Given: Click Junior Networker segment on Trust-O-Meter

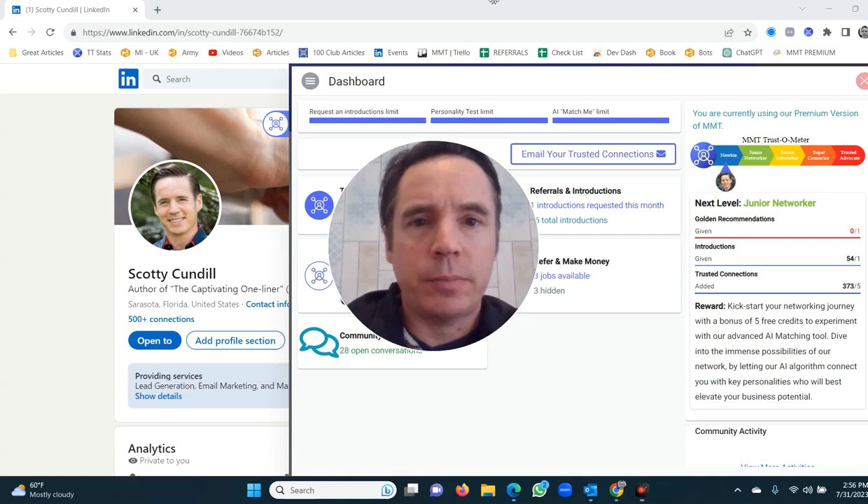Looking at the screenshot, I should coord(755,155).
